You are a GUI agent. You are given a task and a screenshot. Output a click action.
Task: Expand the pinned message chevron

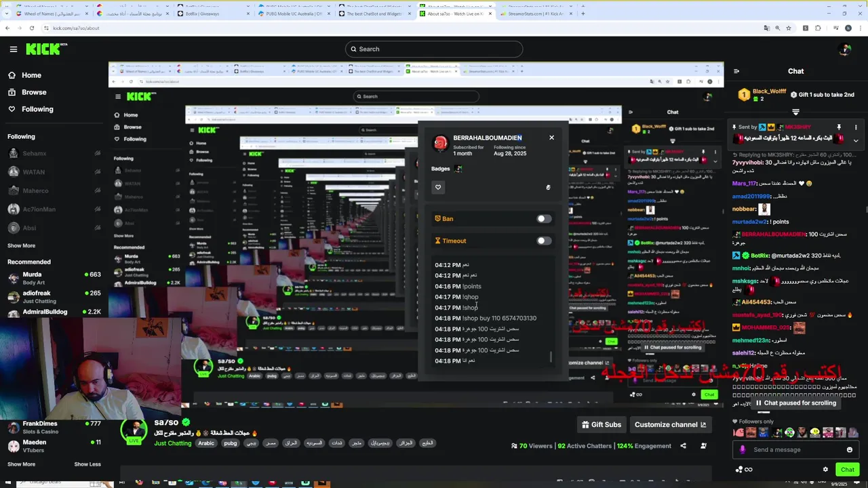click(856, 140)
